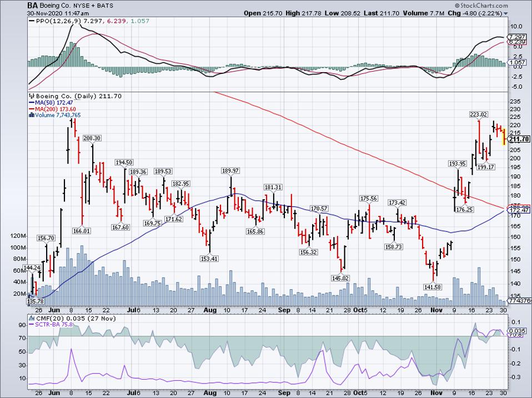Click the Low 208.52 value
The height and width of the screenshot is (398, 532).
342,13
